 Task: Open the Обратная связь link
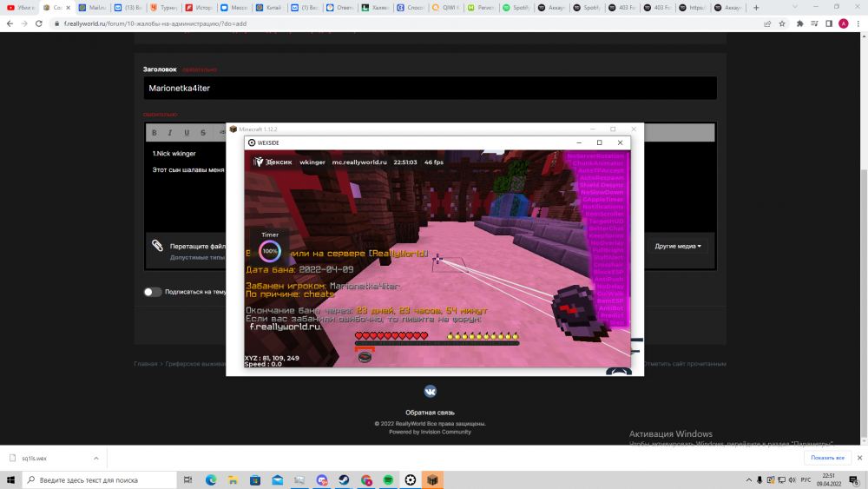pos(431,413)
